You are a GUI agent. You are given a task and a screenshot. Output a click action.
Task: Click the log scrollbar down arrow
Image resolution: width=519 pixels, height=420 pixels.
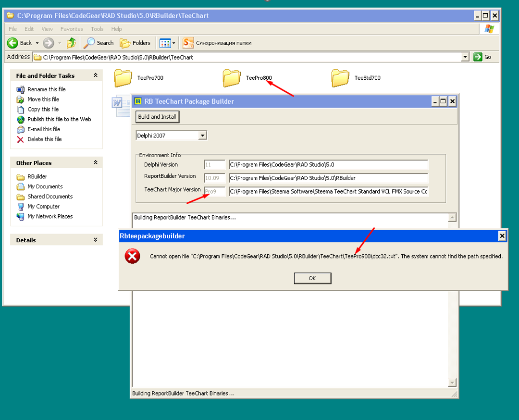click(x=452, y=383)
